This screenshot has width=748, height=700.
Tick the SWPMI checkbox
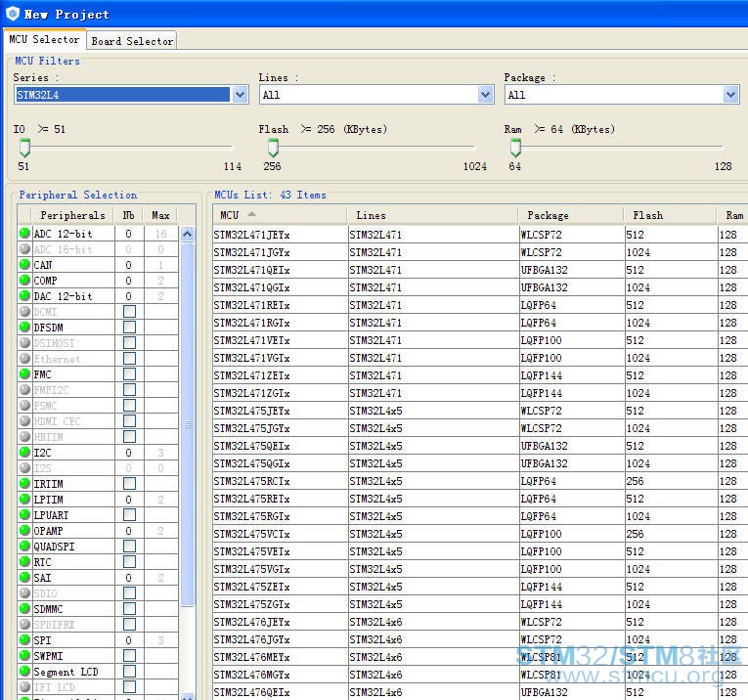129,656
